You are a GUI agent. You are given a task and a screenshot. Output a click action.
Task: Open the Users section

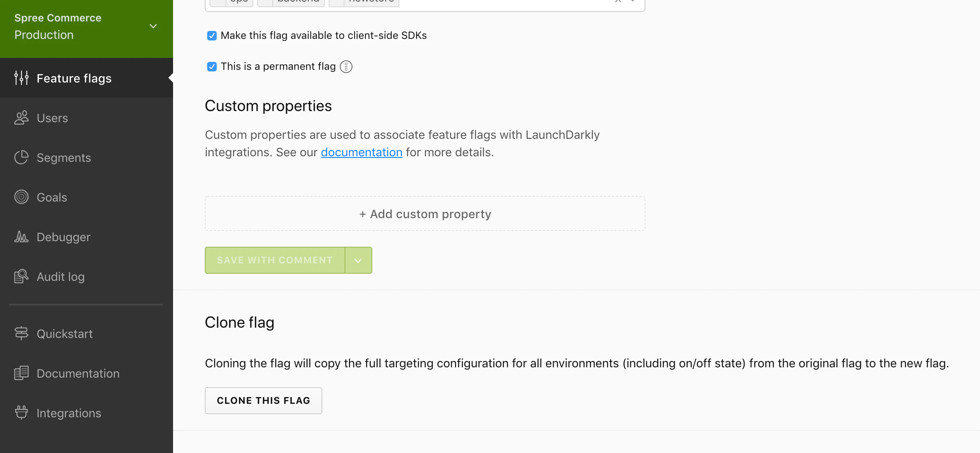click(52, 118)
